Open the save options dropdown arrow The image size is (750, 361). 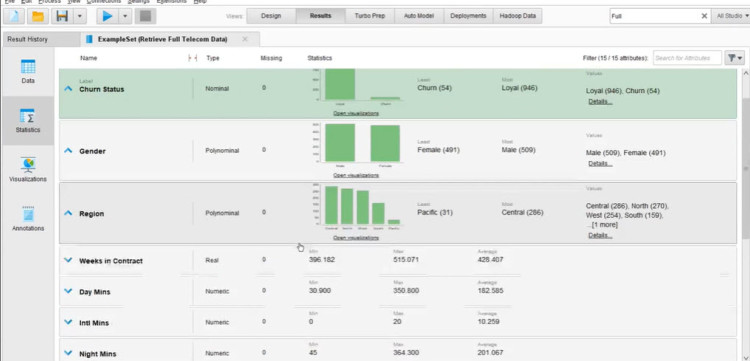pyautogui.click(x=79, y=16)
